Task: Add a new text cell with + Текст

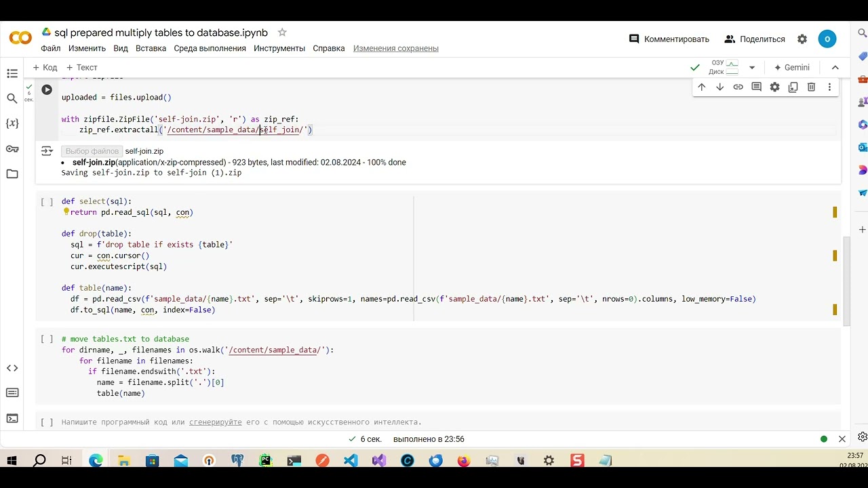Action: click(82, 68)
